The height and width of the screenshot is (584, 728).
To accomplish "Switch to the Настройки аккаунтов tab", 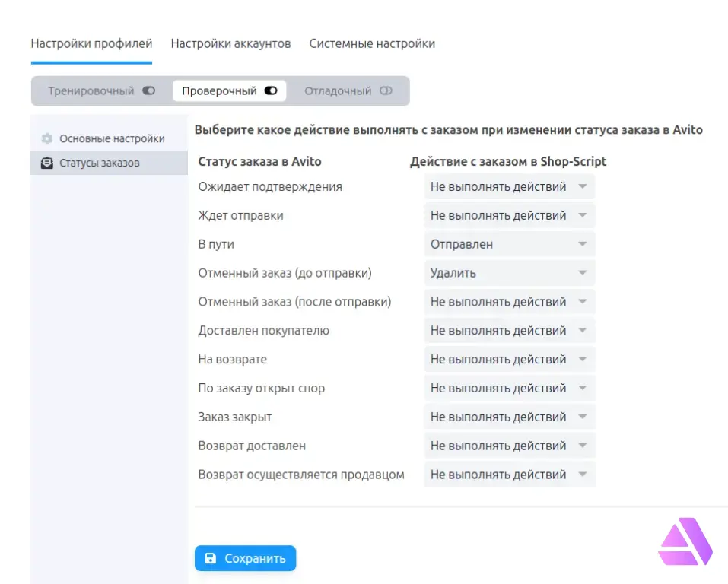I will point(230,43).
